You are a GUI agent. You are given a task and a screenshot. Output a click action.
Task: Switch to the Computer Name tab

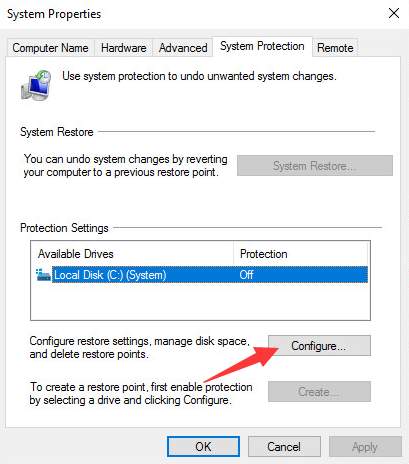click(x=50, y=48)
